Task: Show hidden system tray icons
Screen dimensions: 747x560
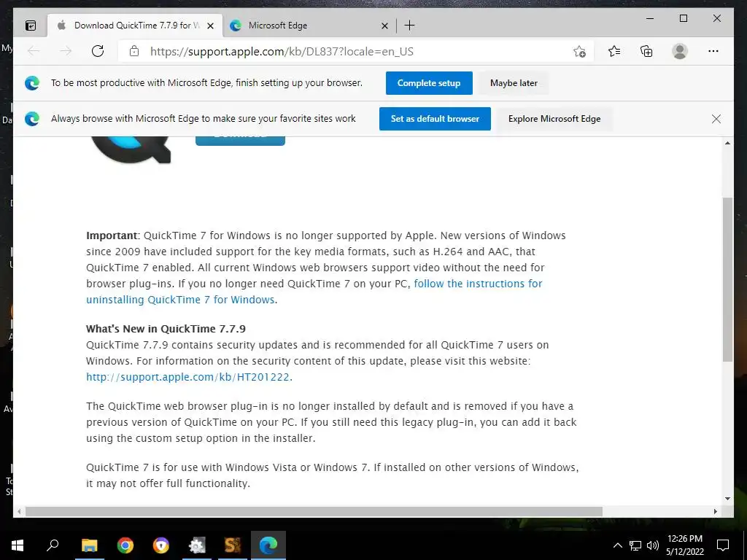Action: (x=617, y=545)
